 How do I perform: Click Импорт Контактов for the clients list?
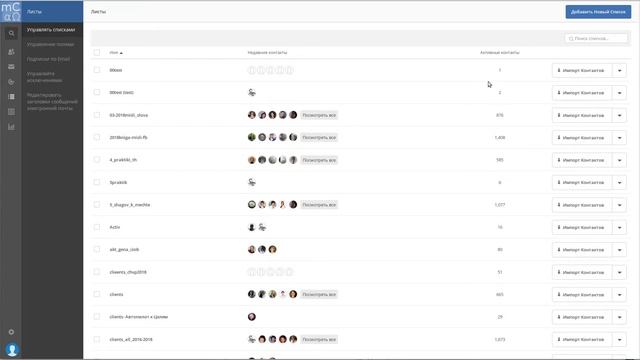pos(582,295)
